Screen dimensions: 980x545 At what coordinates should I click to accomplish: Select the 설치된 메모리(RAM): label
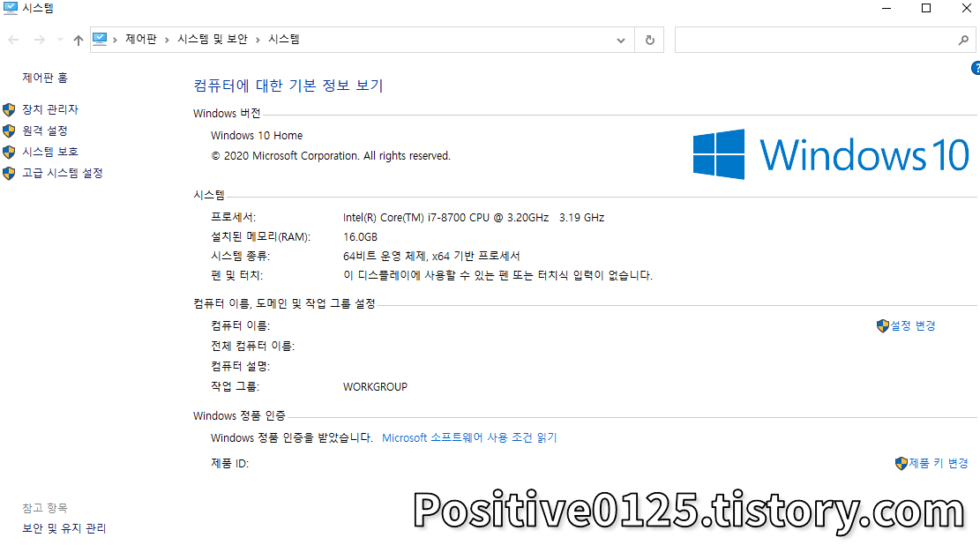pyautogui.click(x=260, y=237)
